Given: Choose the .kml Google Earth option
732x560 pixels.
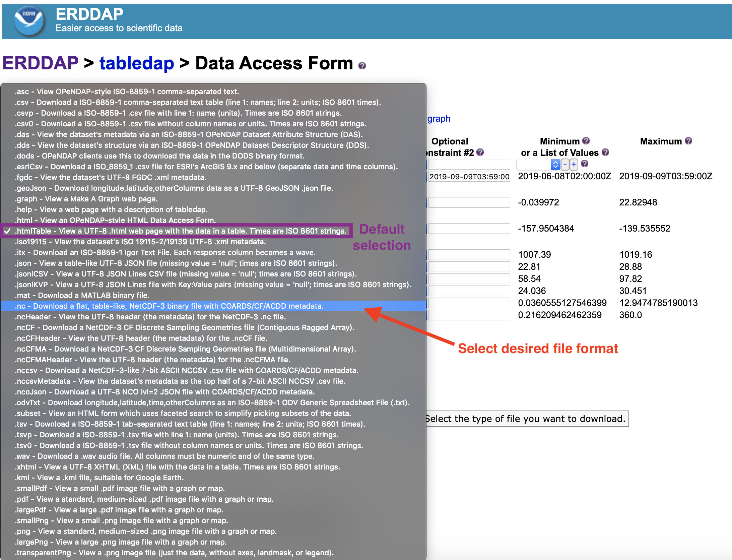Looking at the screenshot, I should 213,478.
